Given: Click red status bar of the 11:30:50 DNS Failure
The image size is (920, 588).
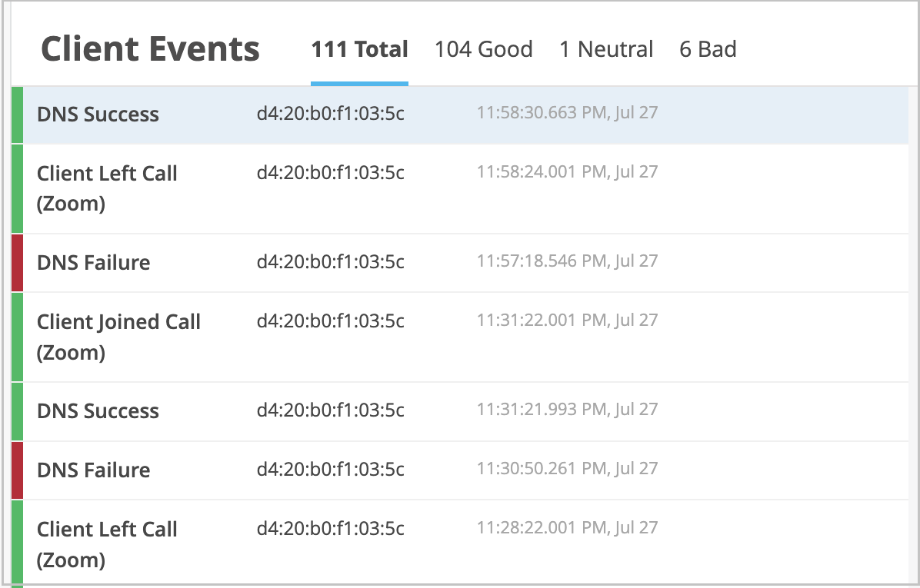Looking at the screenshot, I should (x=17, y=470).
